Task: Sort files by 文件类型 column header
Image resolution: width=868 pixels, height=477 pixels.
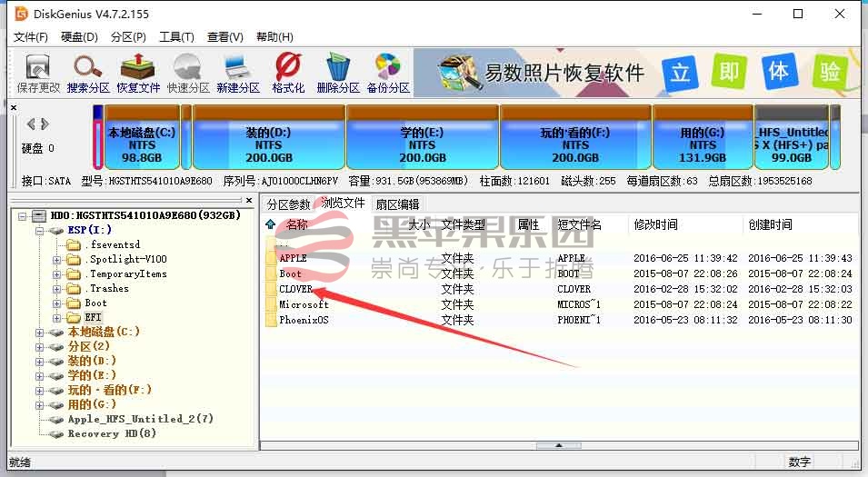Action: [463, 224]
